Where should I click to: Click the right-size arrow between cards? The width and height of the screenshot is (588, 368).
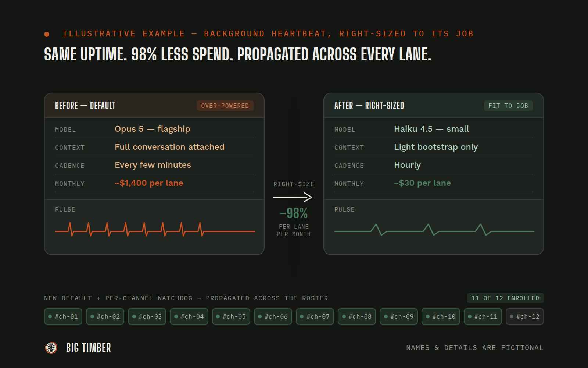(x=293, y=197)
